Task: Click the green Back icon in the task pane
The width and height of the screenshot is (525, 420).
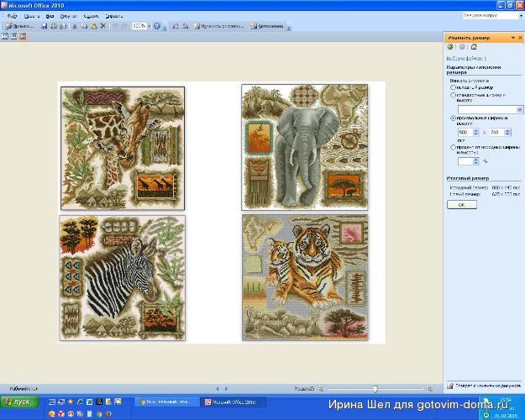Action: point(450,47)
